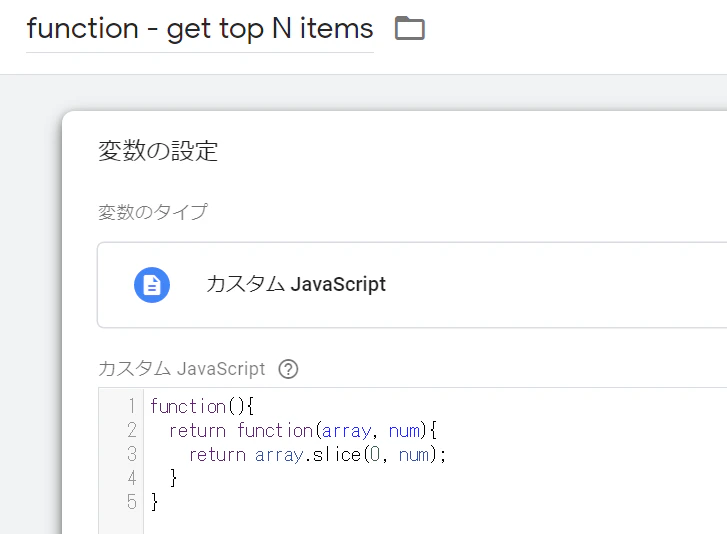Click the 変数のタイプ label
Image resolution: width=727 pixels, height=534 pixels.
click(153, 212)
